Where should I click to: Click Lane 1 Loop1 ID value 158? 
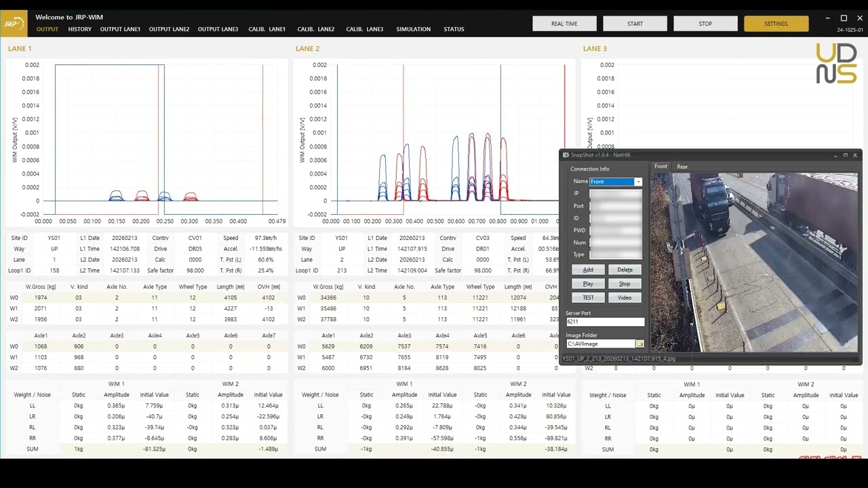click(54, 270)
